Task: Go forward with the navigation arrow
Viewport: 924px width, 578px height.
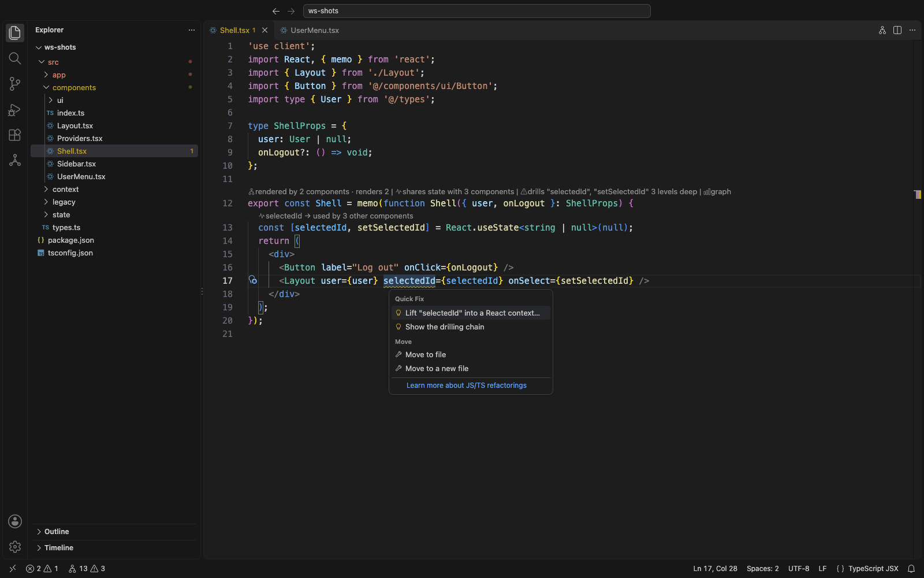Action: coord(291,11)
